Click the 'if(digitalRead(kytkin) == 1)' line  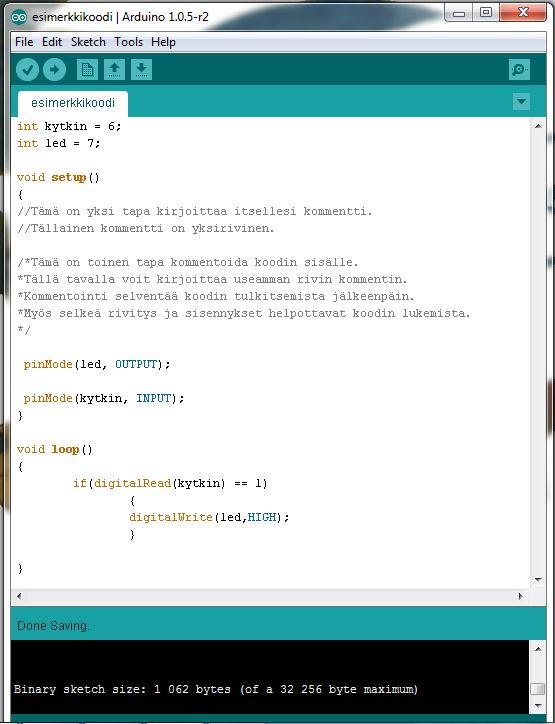point(170,483)
